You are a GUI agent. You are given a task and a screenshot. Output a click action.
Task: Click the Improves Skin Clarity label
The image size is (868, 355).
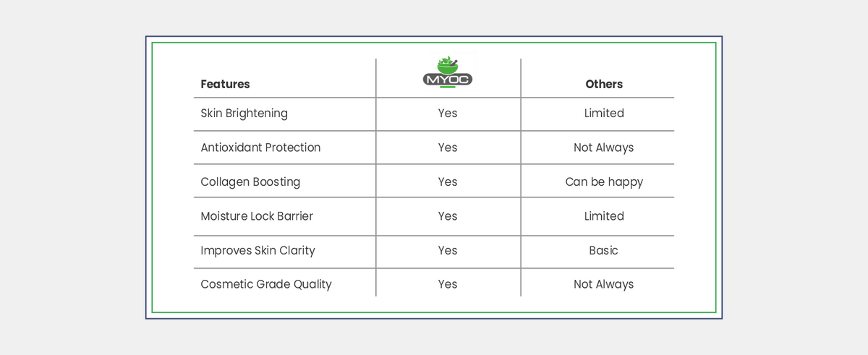click(258, 250)
